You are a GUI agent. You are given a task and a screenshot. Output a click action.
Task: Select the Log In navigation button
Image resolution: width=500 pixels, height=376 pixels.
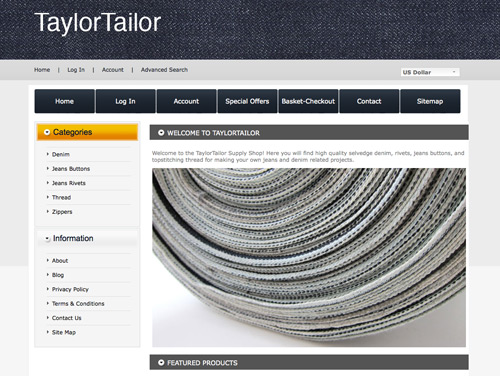click(x=125, y=101)
